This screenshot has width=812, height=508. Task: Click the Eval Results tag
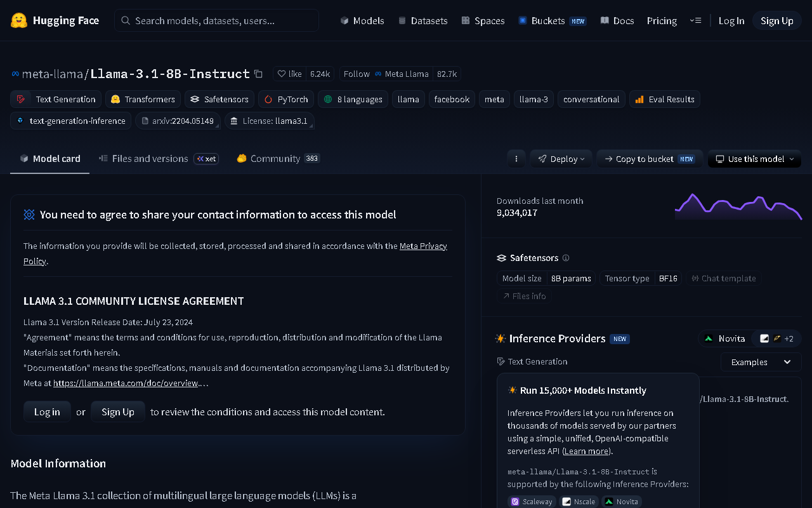tap(664, 99)
